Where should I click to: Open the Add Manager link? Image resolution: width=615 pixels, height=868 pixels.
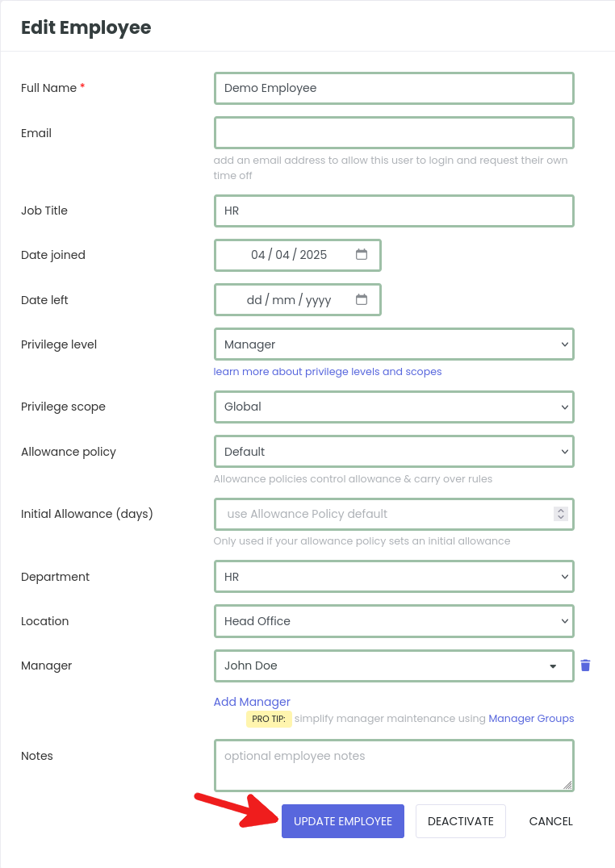point(252,702)
